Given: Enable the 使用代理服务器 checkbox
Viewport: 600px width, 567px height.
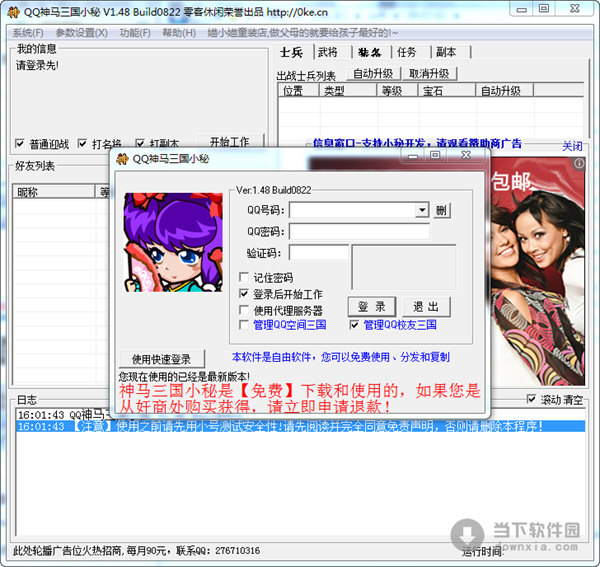Looking at the screenshot, I should (244, 310).
